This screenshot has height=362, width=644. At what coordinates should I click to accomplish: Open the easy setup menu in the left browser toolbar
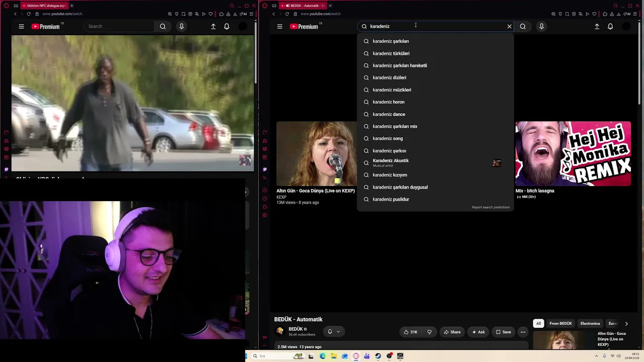(252, 14)
